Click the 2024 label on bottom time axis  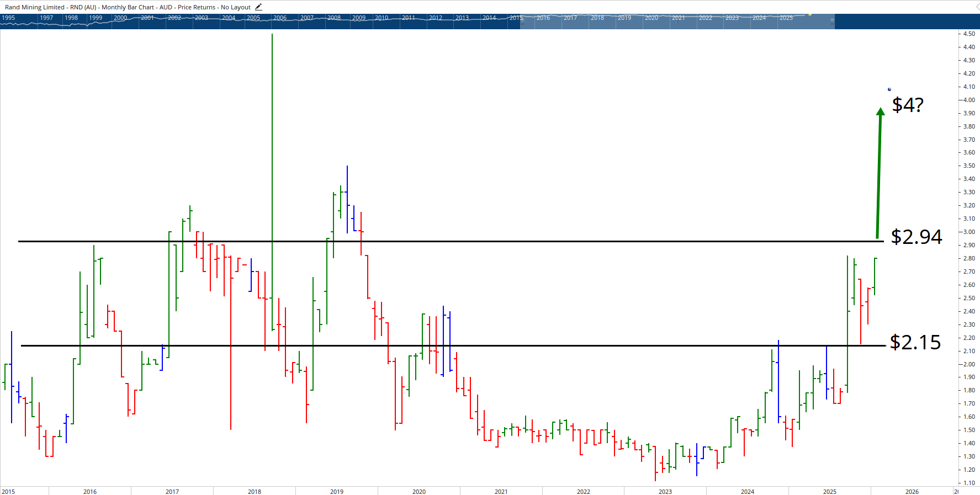[x=748, y=491]
